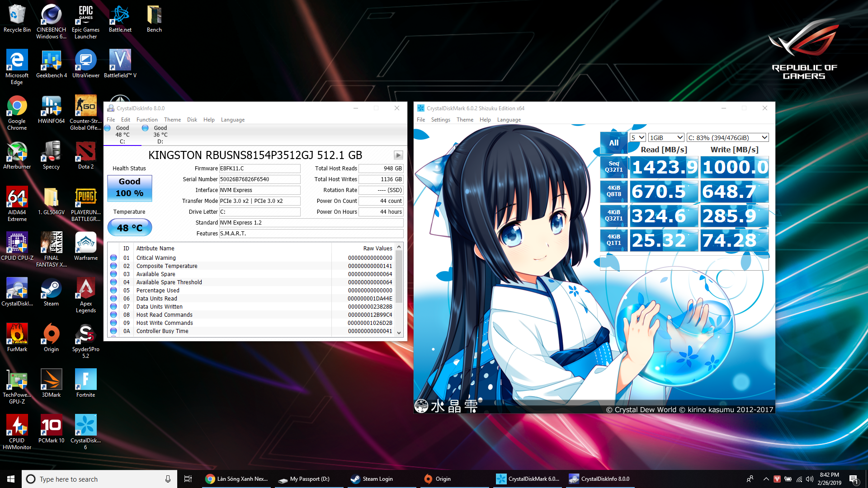Open the Action Center notification icon
868x488 pixels.
[854, 479]
